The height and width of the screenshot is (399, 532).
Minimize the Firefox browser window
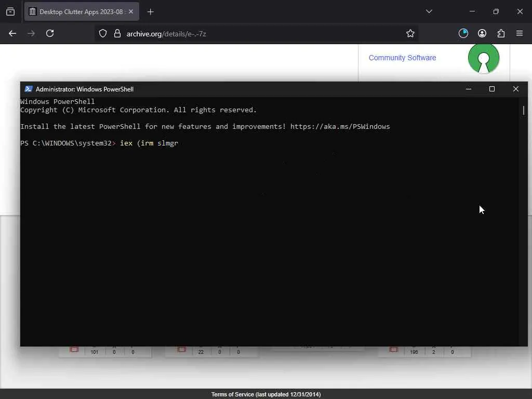point(472,11)
